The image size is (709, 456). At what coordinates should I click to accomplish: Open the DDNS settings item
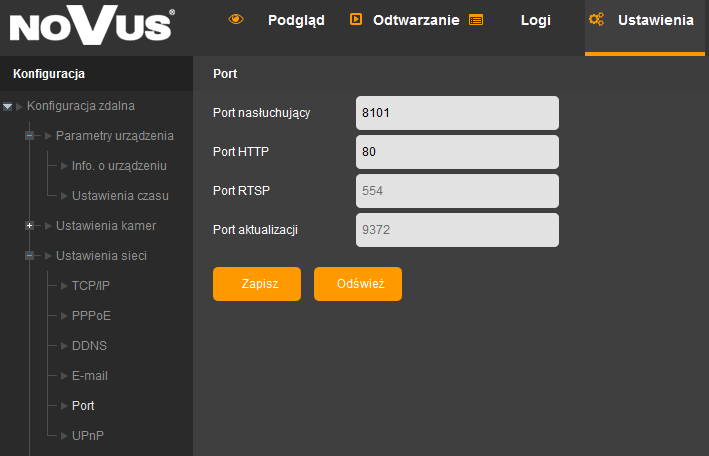[x=90, y=346]
